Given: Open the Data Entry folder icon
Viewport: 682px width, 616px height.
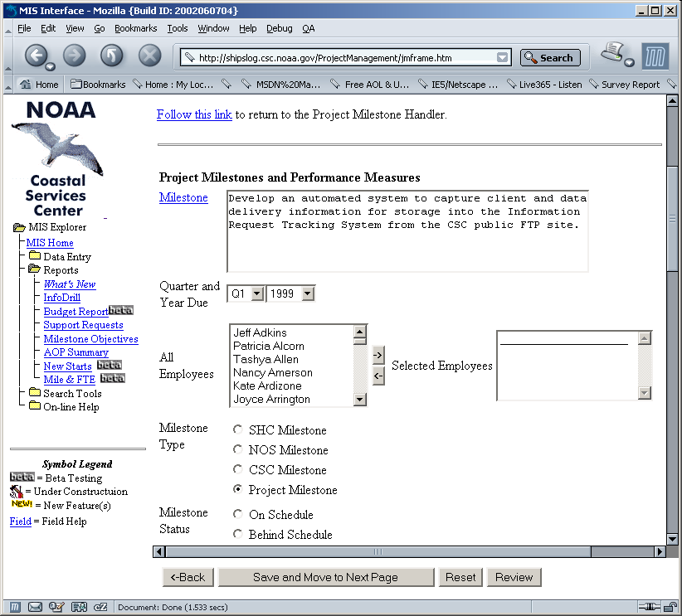Looking at the screenshot, I should coord(35,255).
